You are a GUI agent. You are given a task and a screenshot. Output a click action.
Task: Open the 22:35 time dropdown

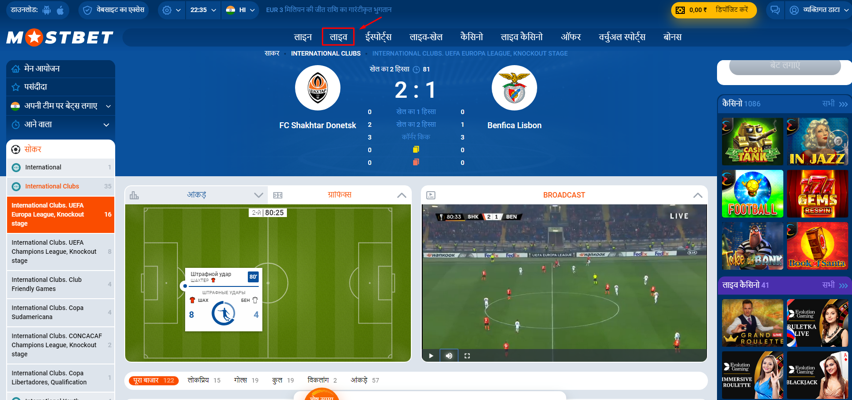(x=203, y=10)
